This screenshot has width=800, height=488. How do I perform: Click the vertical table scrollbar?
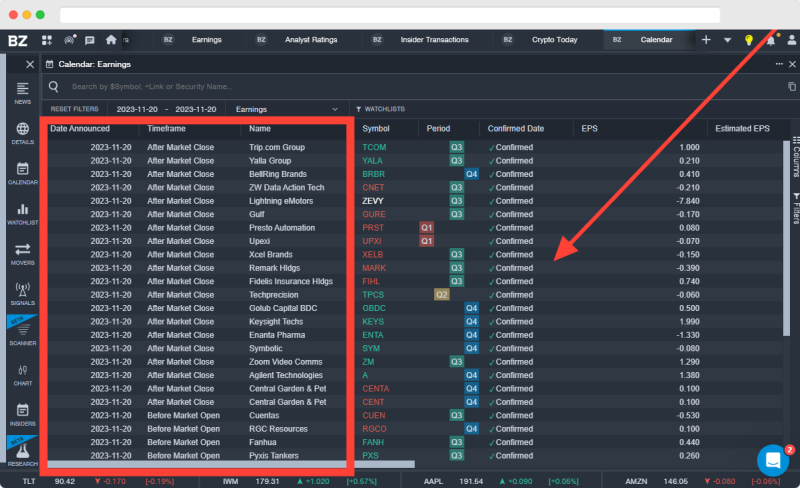point(786,238)
